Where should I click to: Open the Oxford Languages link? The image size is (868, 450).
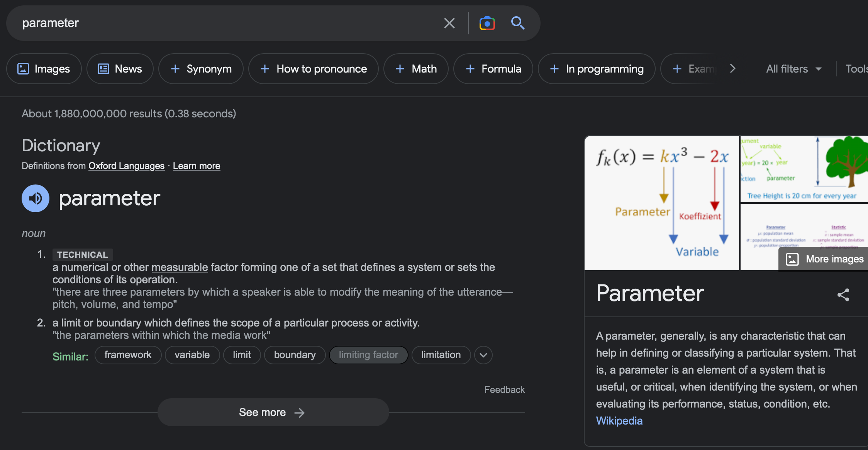tap(126, 166)
